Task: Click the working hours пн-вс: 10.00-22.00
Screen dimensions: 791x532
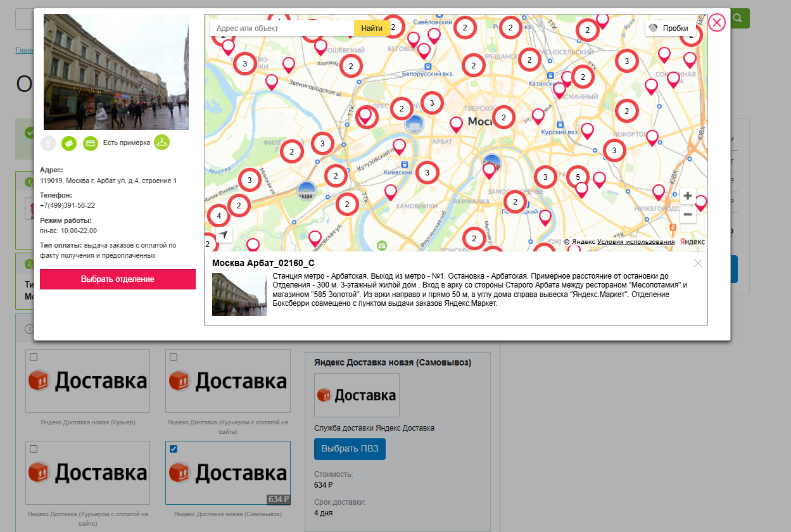Action: (x=68, y=231)
